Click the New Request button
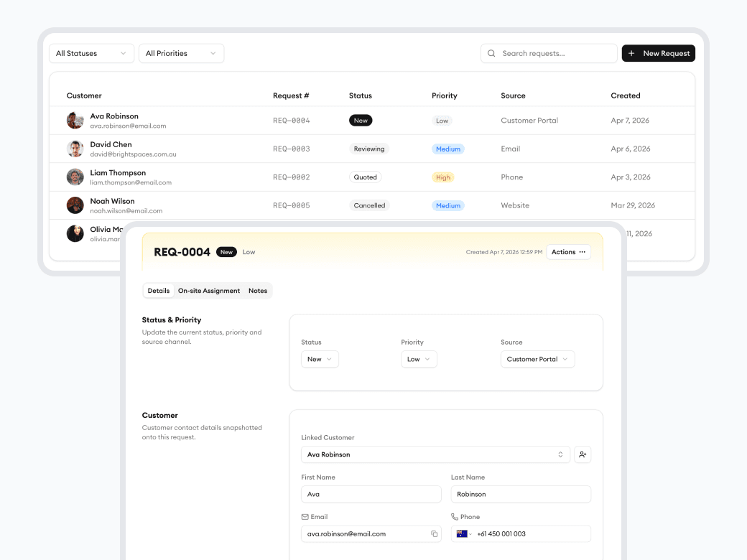The height and width of the screenshot is (560, 747). (658, 53)
